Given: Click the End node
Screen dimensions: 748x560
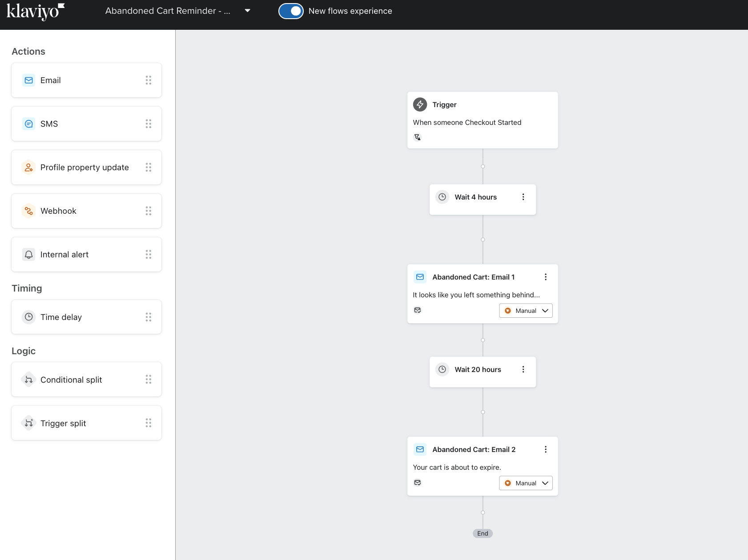Looking at the screenshot, I should [x=483, y=533].
